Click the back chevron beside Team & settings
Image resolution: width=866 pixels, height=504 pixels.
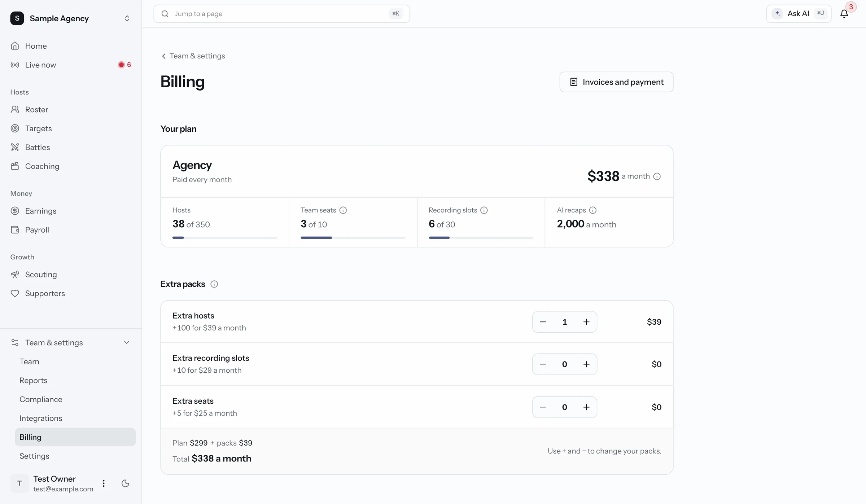(164, 56)
